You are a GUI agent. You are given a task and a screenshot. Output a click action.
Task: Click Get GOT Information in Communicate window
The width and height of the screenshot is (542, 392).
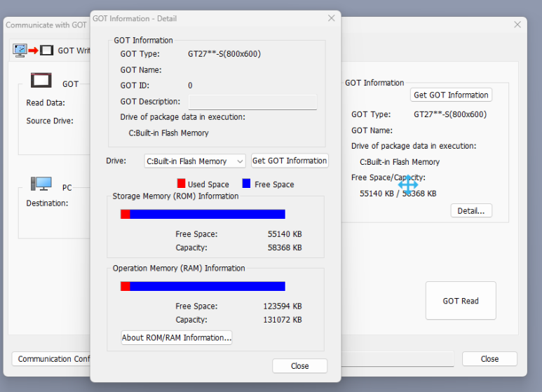[451, 95]
